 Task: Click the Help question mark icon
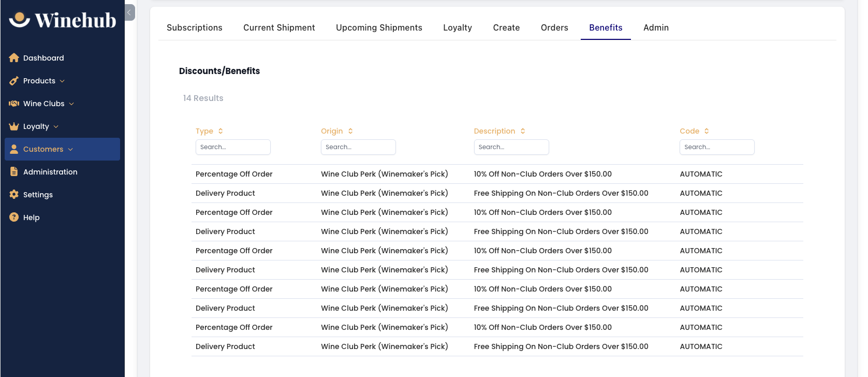14,218
